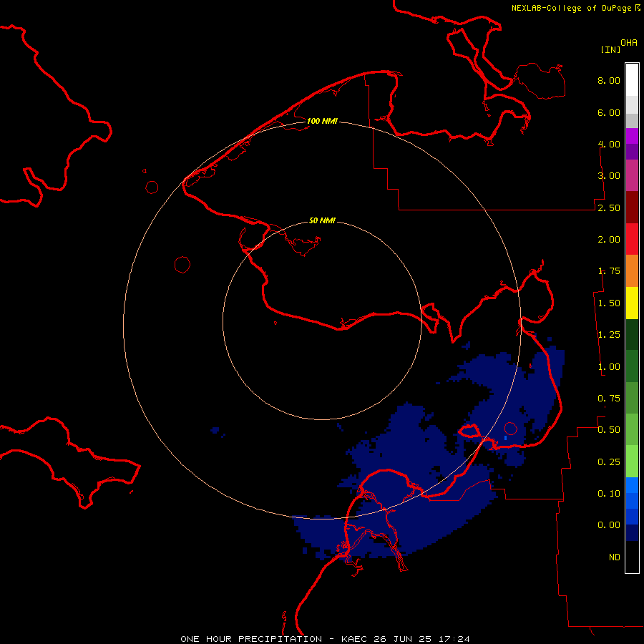Click the '0.10' legend value

[609, 493]
